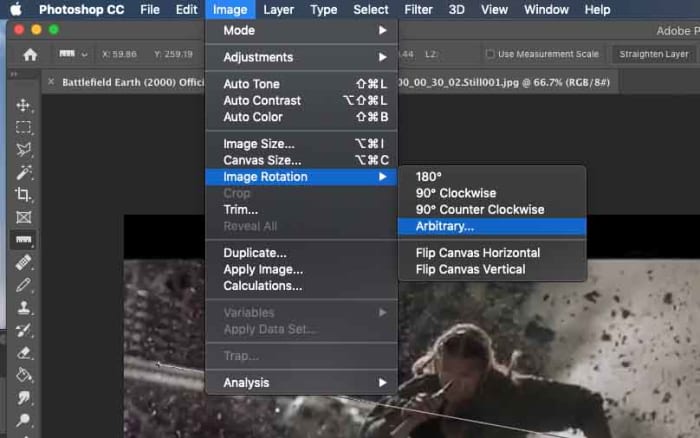Select the Frame tool
Screen dimensions: 700x438
click(23, 217)
